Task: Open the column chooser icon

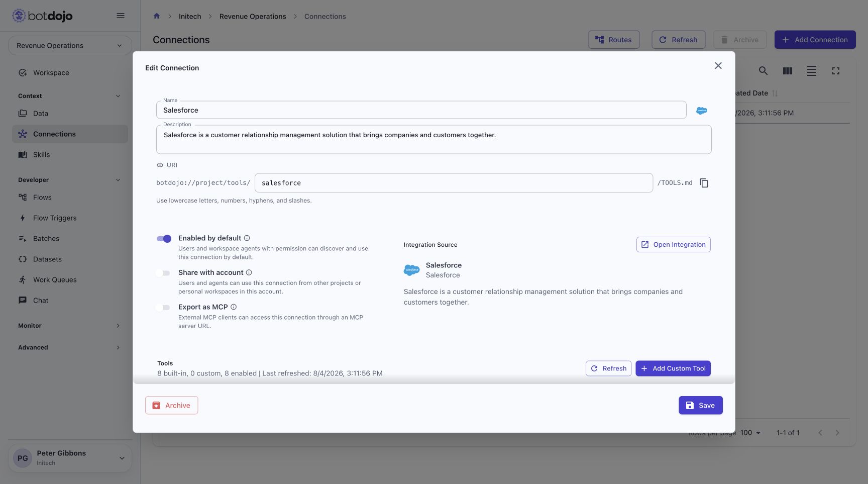Action: [788, 71]
